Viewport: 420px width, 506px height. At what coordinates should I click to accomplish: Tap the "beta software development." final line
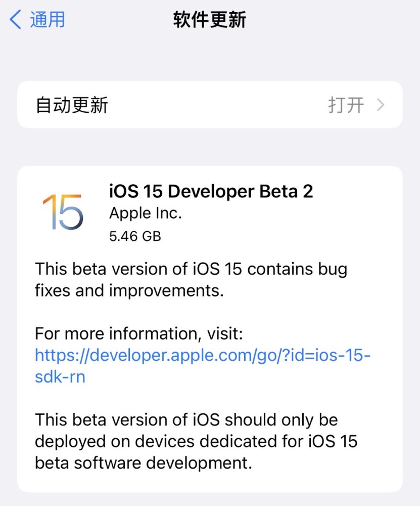143,463
